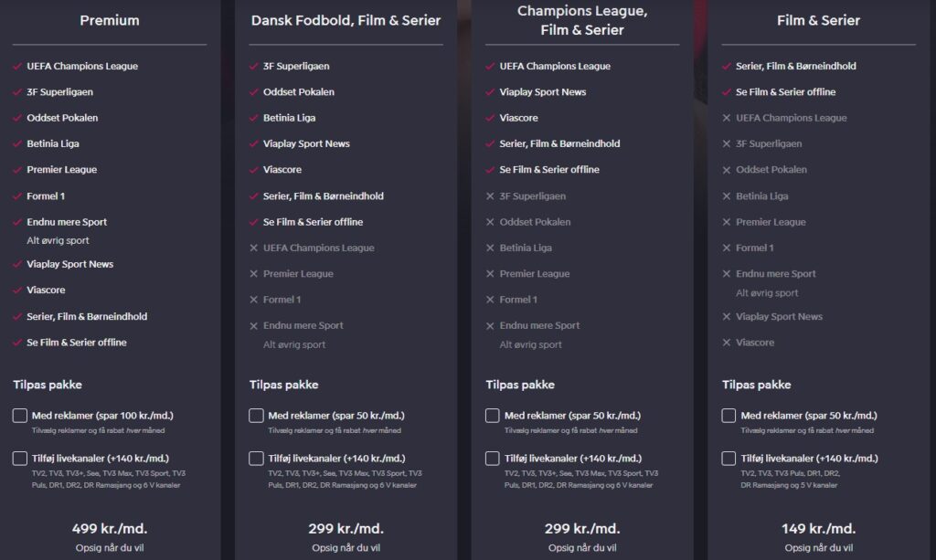
Task: Click 'Endnu mere Sport' in Premium list
Action: coord(67,222)
